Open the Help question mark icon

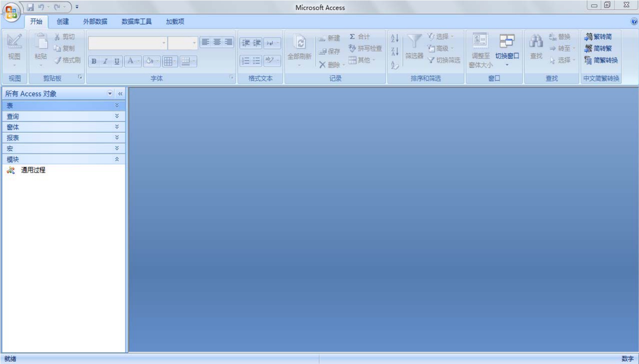tap(634, 22)
